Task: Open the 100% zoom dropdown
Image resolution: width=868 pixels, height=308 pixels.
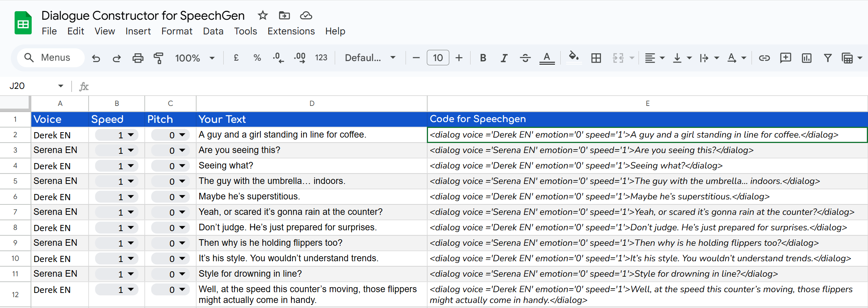Action: (x=195, y=58)
